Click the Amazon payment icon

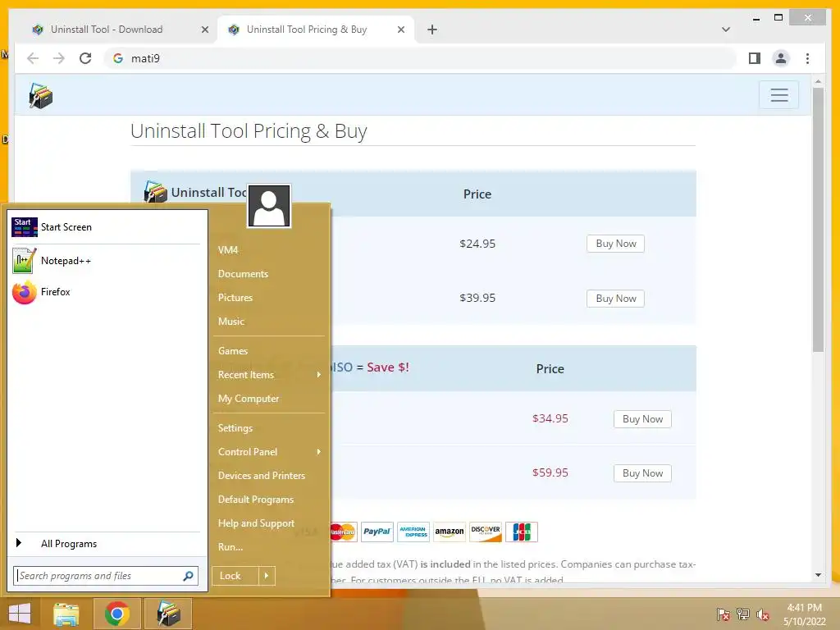(x=449, y=532)
